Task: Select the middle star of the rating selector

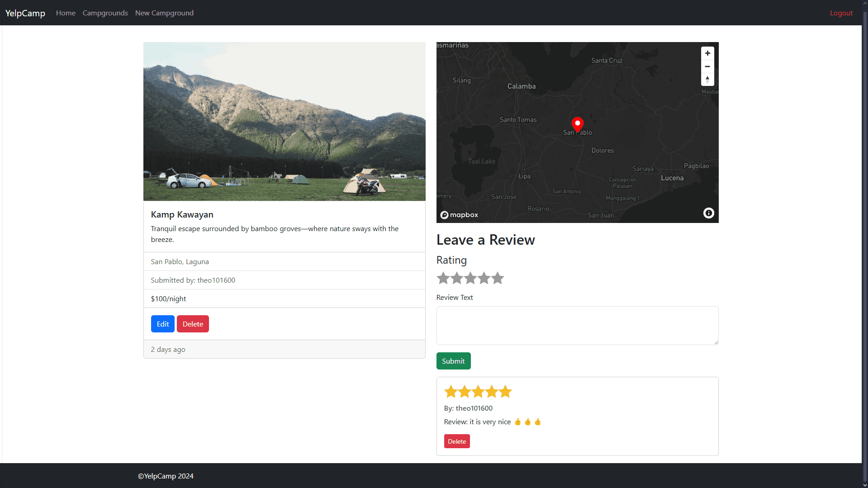Action: 470,278
